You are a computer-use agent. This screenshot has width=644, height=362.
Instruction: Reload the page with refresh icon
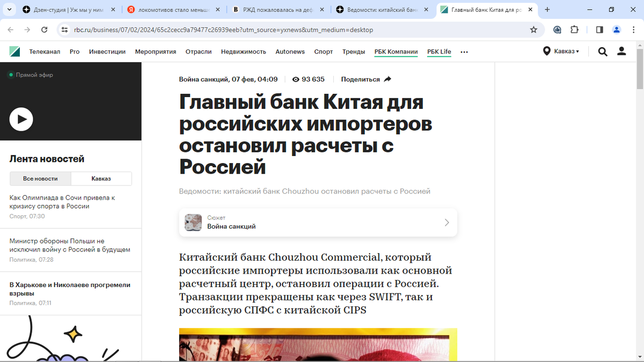coord(45,29)
